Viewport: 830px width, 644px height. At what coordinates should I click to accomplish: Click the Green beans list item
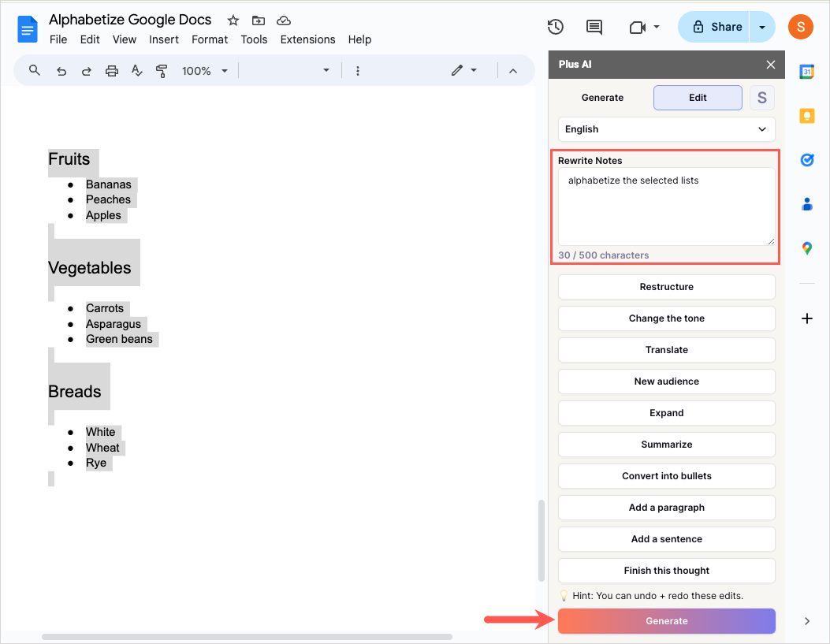coord(119,339)
